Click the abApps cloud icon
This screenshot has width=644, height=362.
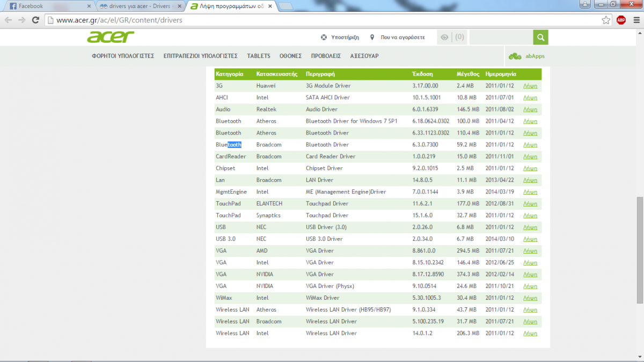tap(515, 56)
